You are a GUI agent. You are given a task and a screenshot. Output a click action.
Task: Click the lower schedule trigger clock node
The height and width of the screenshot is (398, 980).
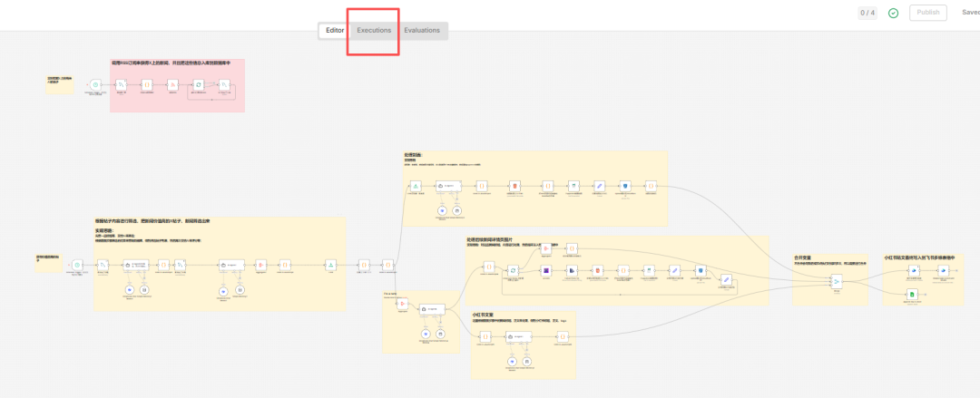tap(77, 265)
